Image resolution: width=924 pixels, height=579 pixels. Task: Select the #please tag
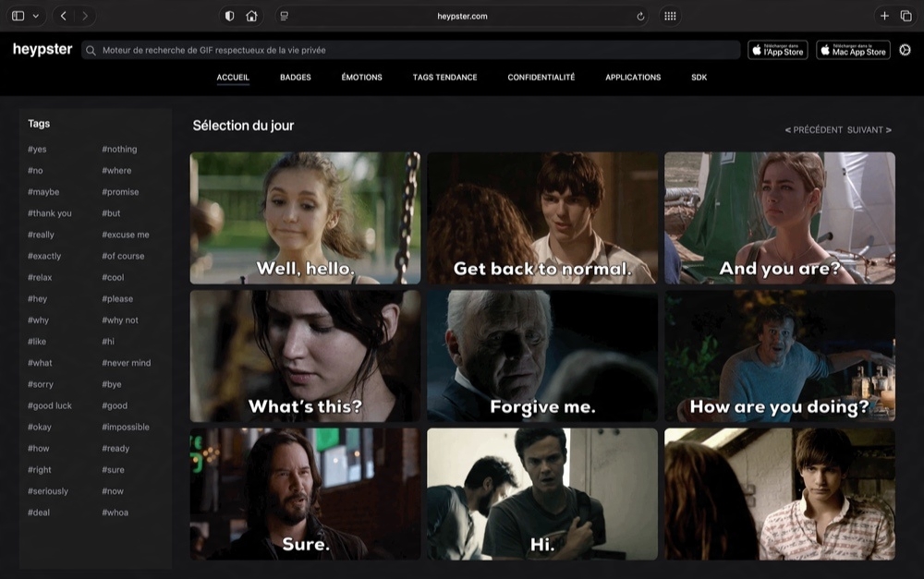pyautogui.click(x=117, y=298)
